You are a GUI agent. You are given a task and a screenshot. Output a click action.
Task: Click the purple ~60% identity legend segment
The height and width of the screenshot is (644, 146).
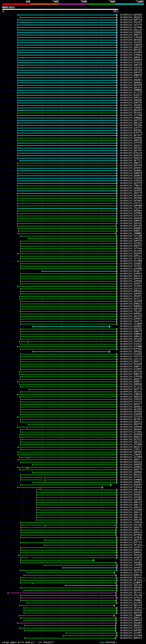[73, 4]
